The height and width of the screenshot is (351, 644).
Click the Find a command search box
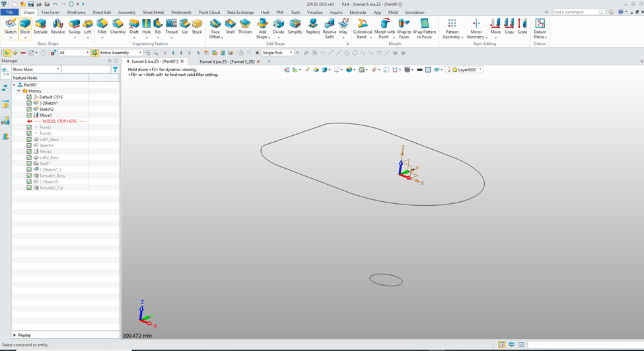[x=575, y=12]
